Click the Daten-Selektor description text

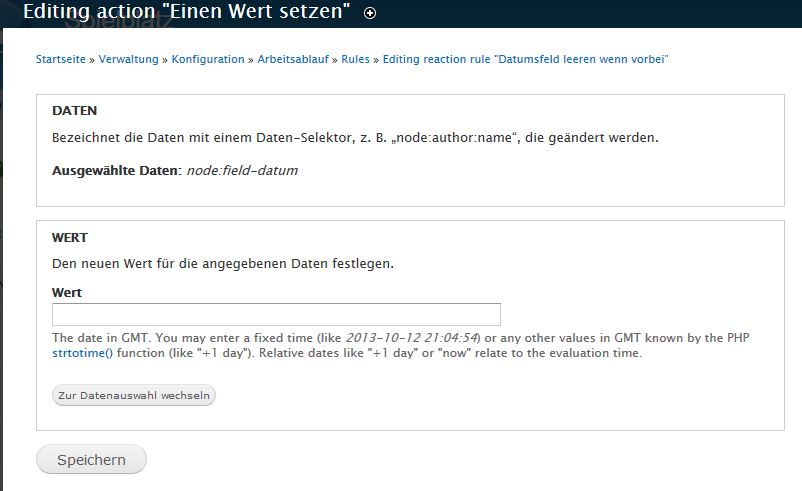(355, 138)
